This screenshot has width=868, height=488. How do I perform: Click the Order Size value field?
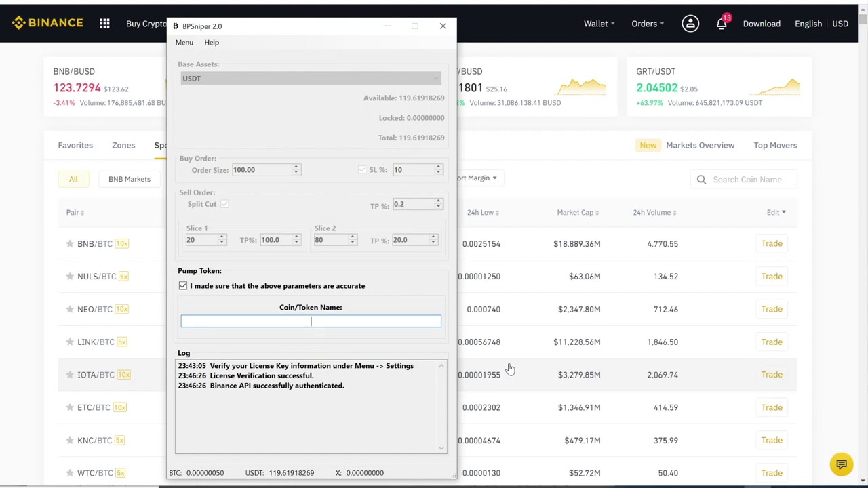(261, 169)
